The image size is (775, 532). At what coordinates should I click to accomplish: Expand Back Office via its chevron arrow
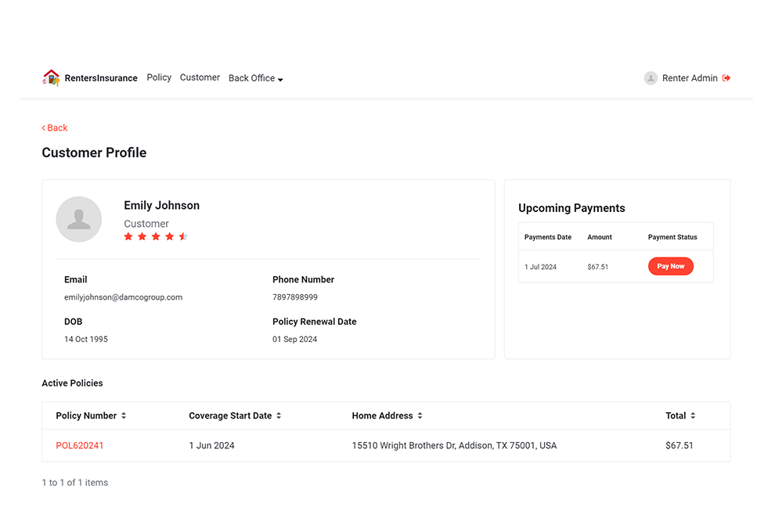[279, 80]
